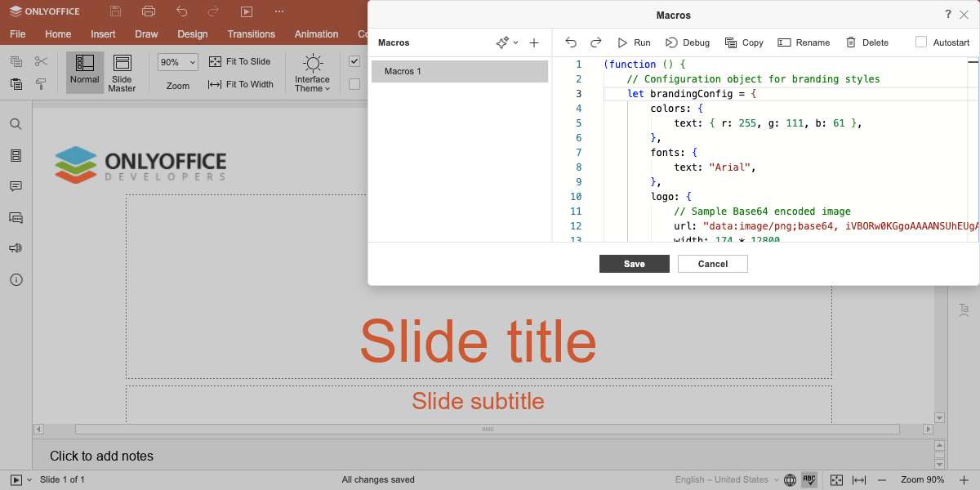Click the Paste clipboard icon
This screenshot has width=980, height=490.
point(16,83)
